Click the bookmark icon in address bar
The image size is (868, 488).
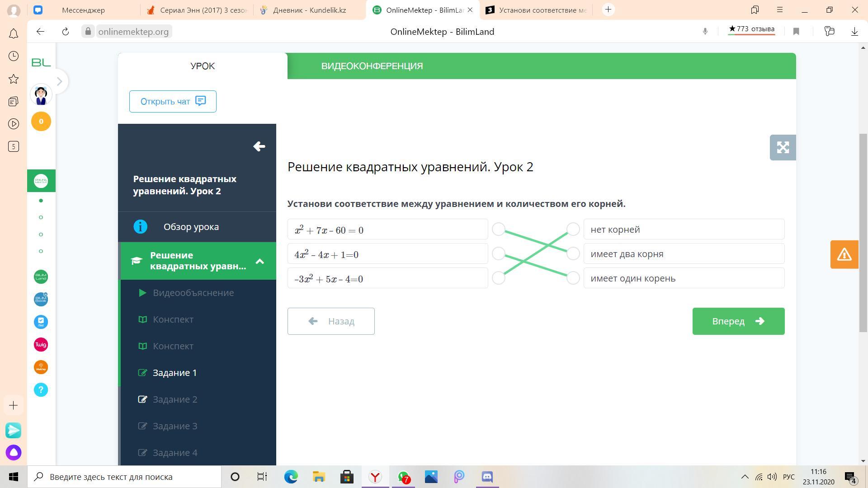pos(796,31)
